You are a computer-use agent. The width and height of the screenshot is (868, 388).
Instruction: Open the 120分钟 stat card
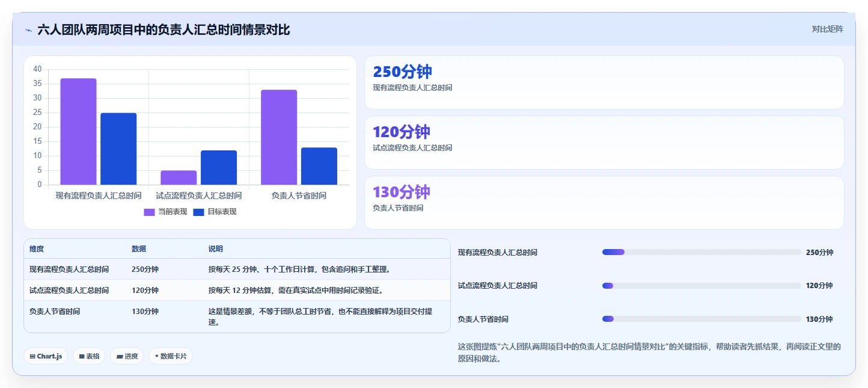pyautogui.click(x=604, y=143)
